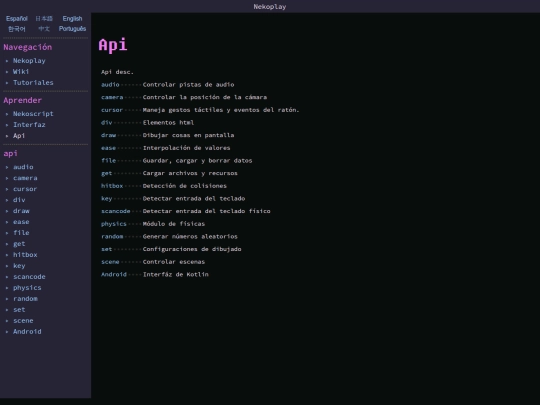540x405 pixels.
Task: Select camera in api sidebar list
Action: point(25,178)
